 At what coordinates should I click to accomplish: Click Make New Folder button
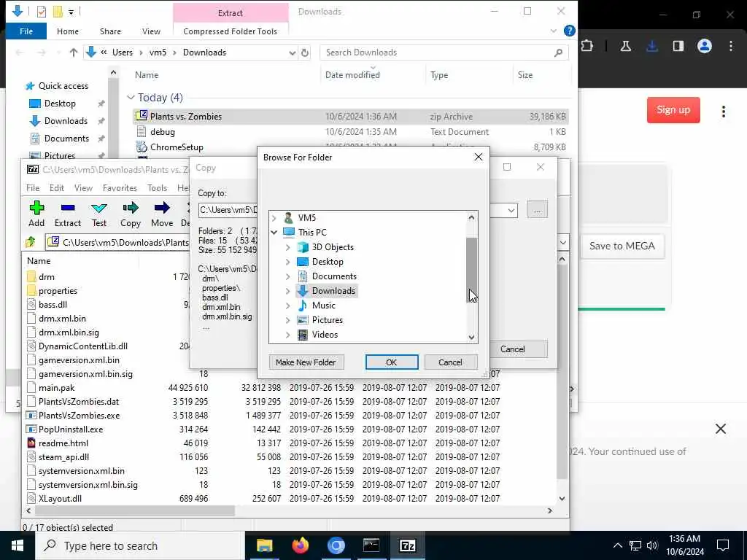pos(306,362)
